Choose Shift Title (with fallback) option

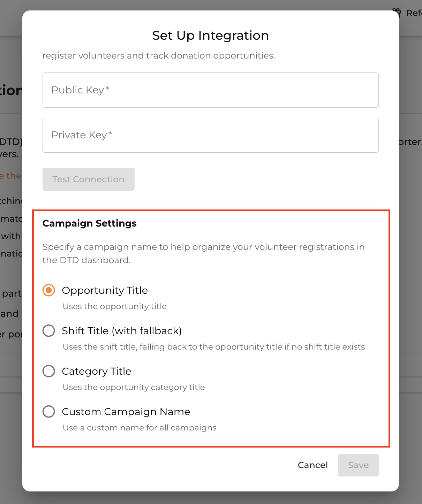tap(49, 330)
